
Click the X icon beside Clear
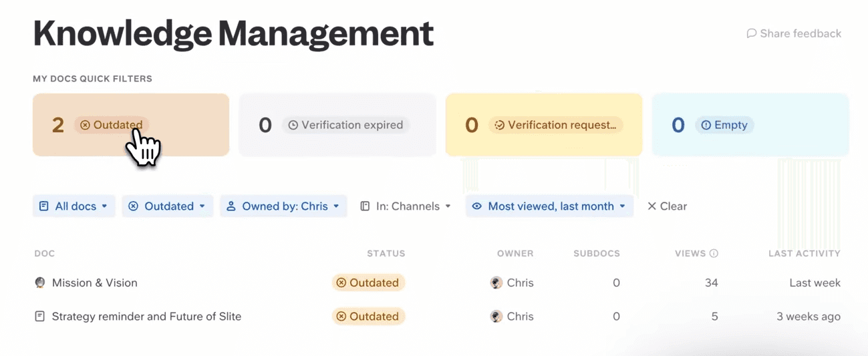point(652,206)
